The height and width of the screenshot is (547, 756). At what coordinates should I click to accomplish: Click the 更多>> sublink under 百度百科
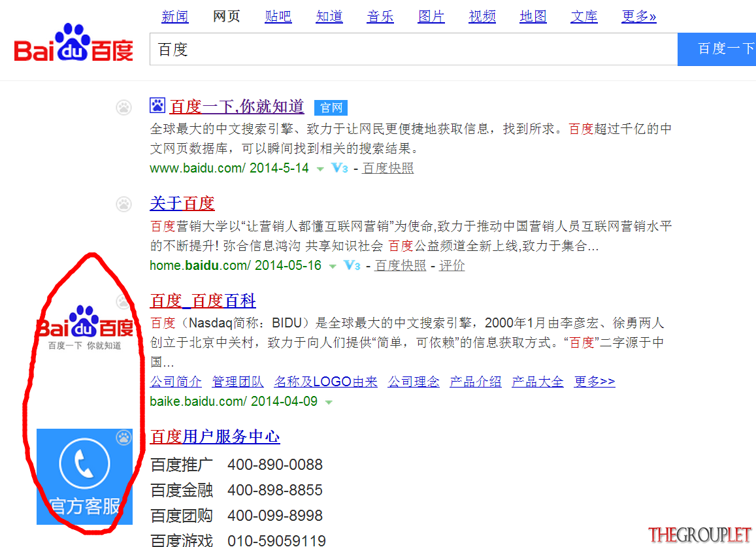pos(595,382)
